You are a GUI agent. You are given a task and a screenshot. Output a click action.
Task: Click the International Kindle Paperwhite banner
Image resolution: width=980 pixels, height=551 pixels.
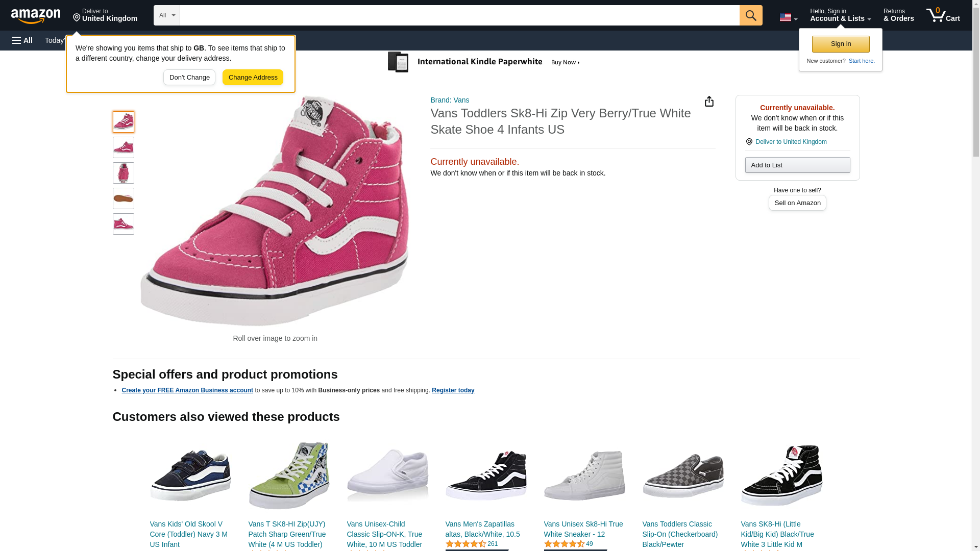point(484,62)
